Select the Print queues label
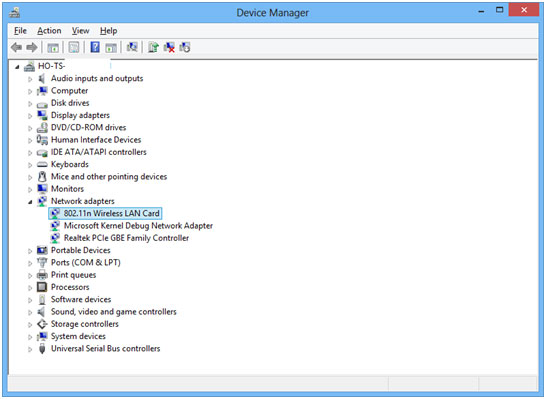 pyautogui.click(x=73, y=275)
